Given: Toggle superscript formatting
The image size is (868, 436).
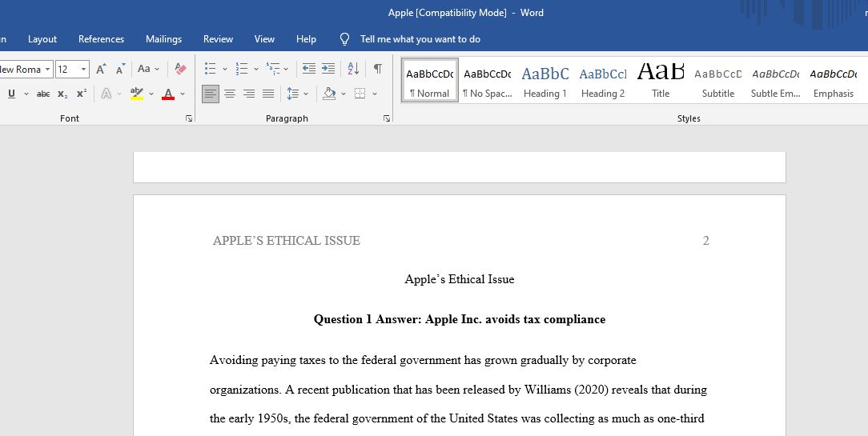Looking at the screenshot, I should 82,94.
